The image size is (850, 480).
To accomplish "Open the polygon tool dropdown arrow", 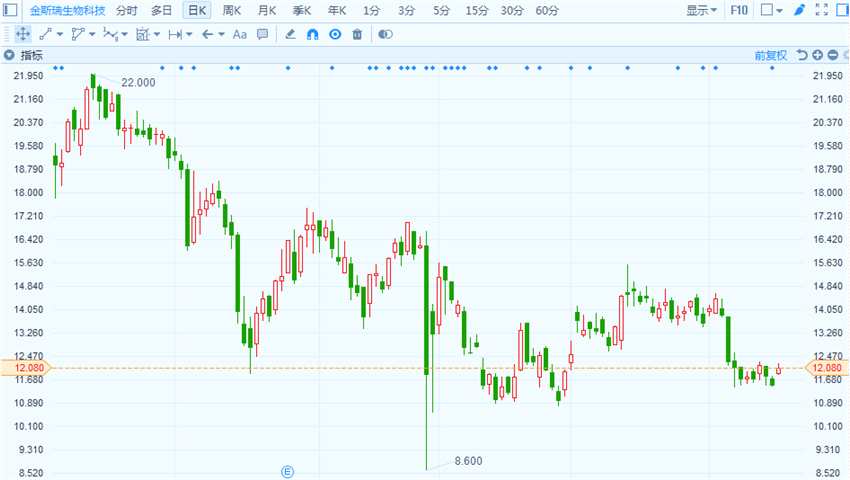I will point(92,35).
